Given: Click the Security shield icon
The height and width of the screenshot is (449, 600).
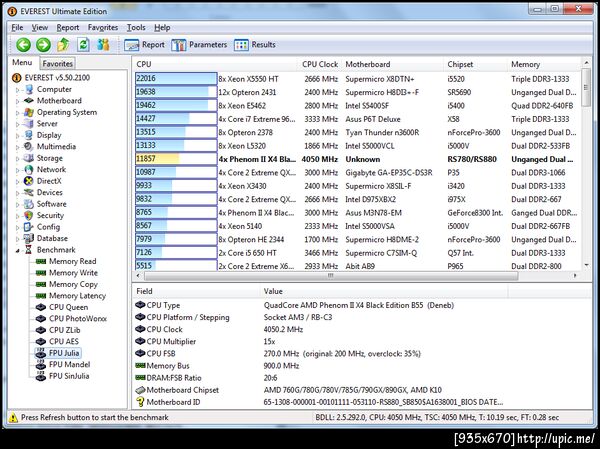Looking at the screenshot, I should click(x=29, y=216).
